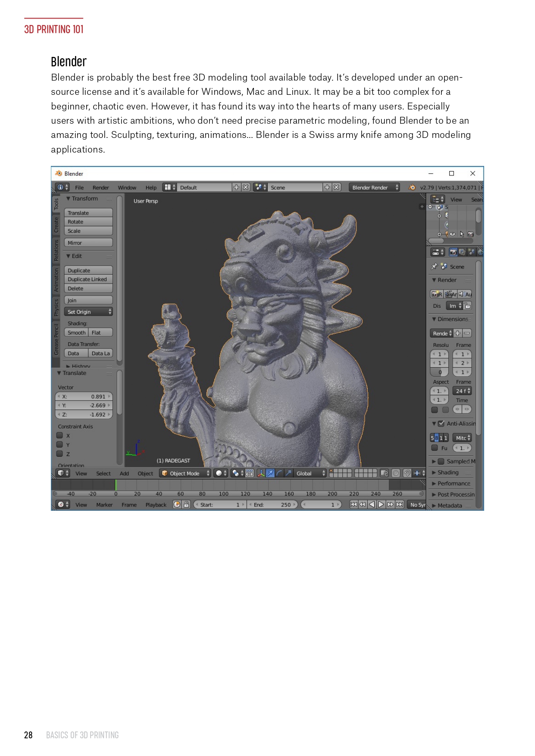
Task: Open the Blender Render engine dropdown
Action: [374, 187]
